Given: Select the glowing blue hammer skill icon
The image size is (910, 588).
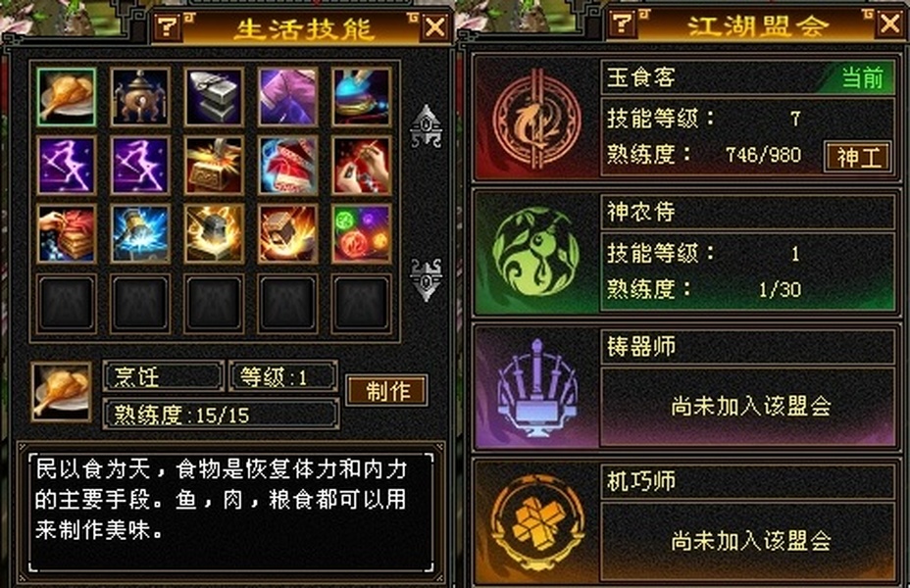Looking at the screenshot, I should pyautogui.click(x=140, y=233).
